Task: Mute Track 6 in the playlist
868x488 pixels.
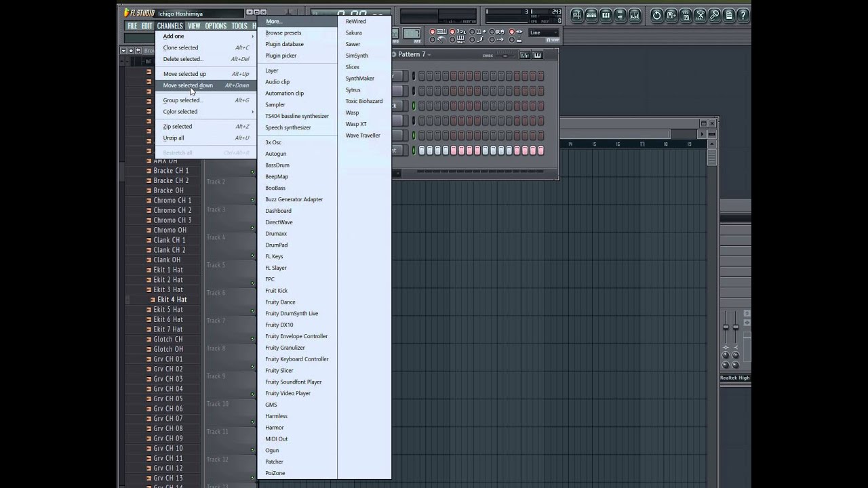Action: (252, 310)
